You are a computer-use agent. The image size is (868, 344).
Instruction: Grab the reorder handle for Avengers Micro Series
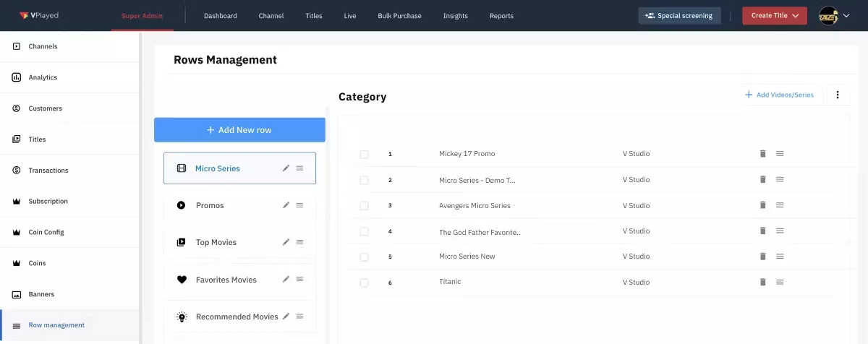tap(780, 205)
